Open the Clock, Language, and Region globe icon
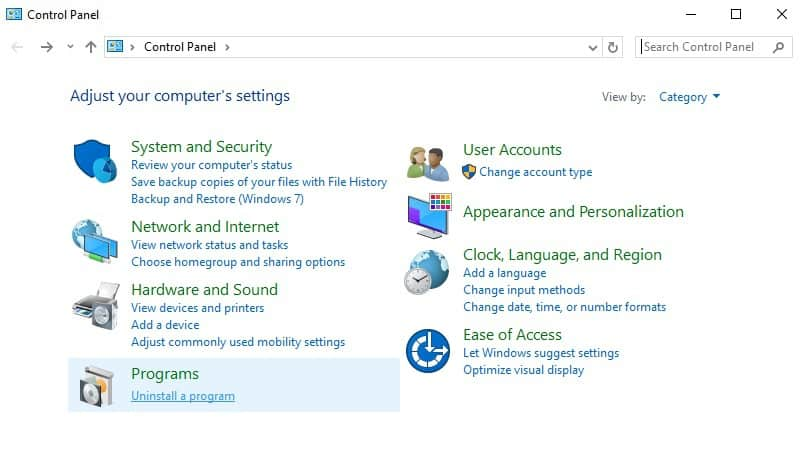The image size is (804, 464). tap(427, 272)
